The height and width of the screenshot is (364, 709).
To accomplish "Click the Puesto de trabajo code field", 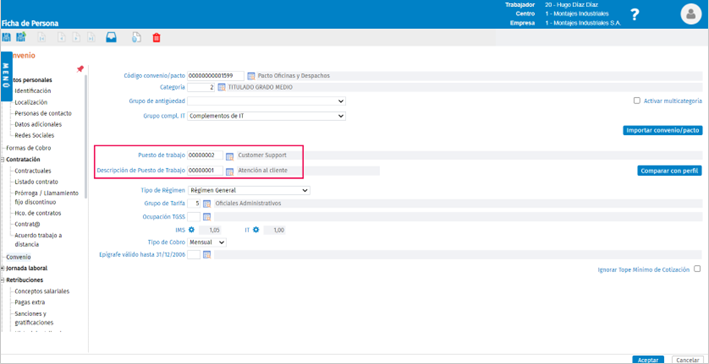I will click(205, 156).
